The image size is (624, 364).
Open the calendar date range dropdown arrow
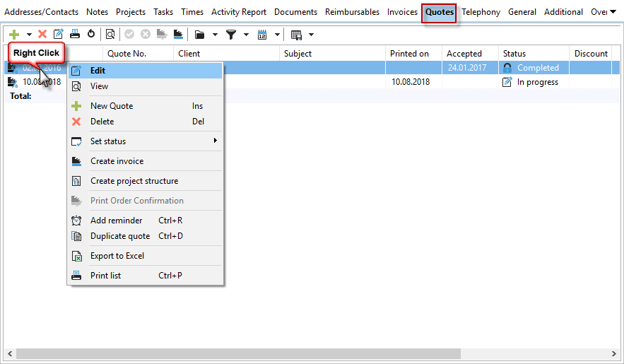point(277,35)
